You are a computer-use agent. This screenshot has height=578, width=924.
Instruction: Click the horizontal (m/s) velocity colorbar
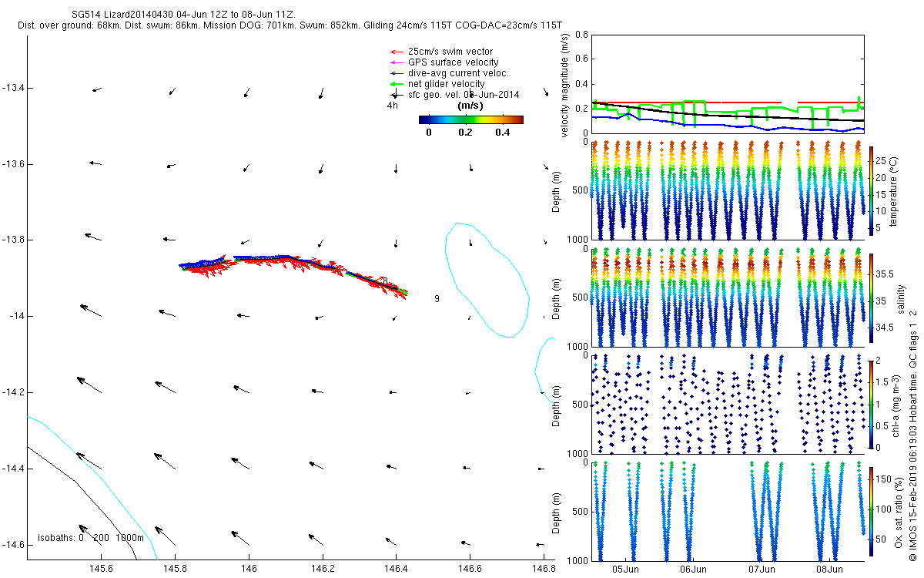[471, 119]
